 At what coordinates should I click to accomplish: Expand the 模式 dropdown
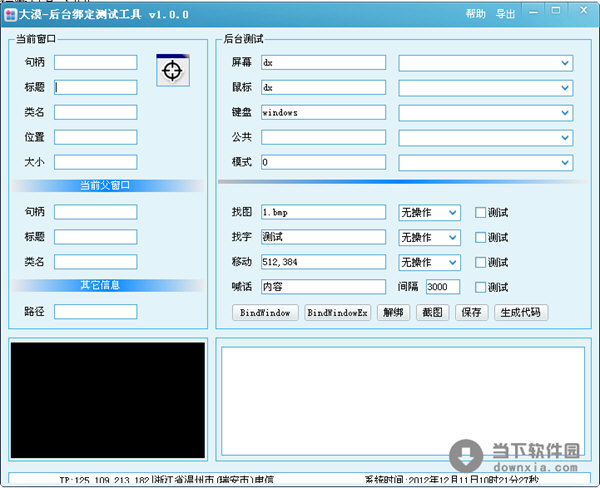pos(486,163)
